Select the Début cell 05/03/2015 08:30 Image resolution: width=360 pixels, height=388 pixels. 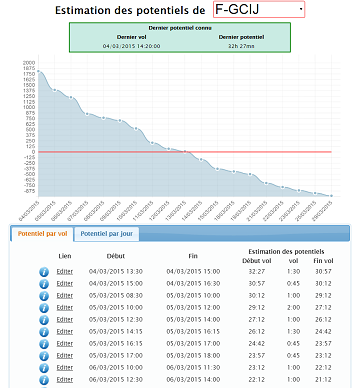(116, 296)
